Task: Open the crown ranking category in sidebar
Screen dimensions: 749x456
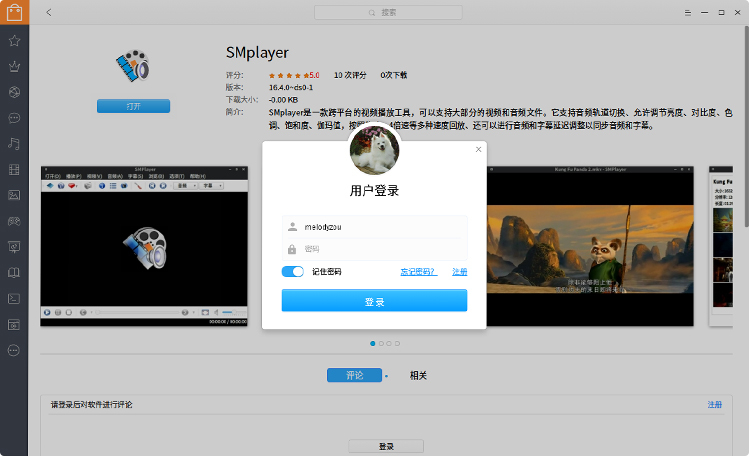Action: 14,66
